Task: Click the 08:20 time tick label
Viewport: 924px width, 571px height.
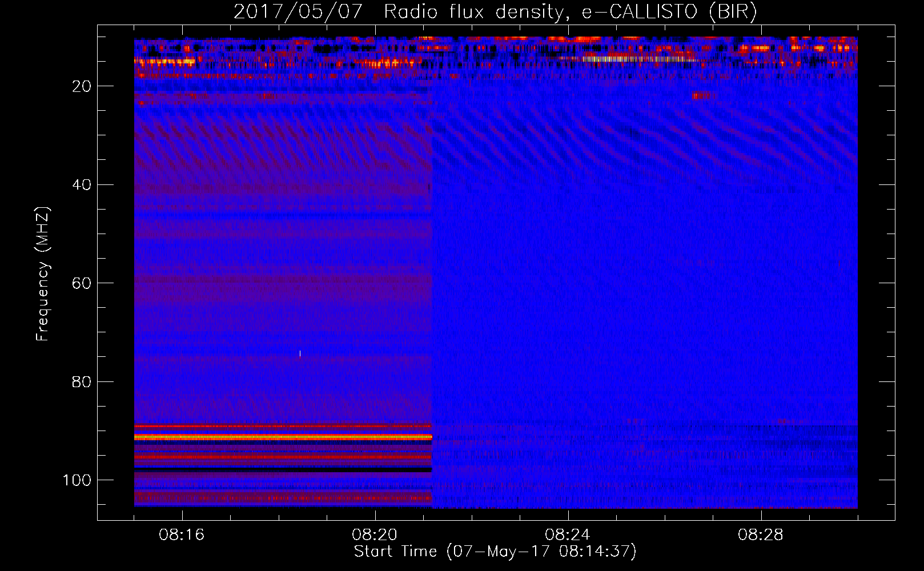Action: (375, 535)
